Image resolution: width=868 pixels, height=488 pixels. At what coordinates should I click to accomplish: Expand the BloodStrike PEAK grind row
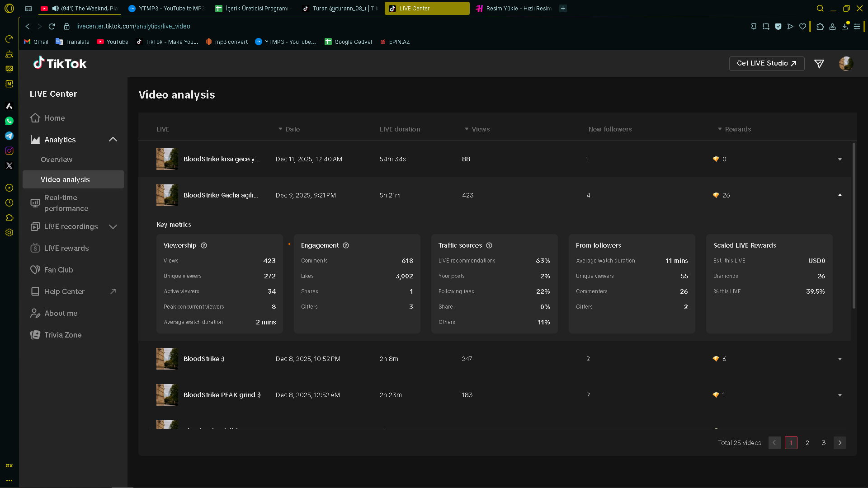tap(840, 395)
